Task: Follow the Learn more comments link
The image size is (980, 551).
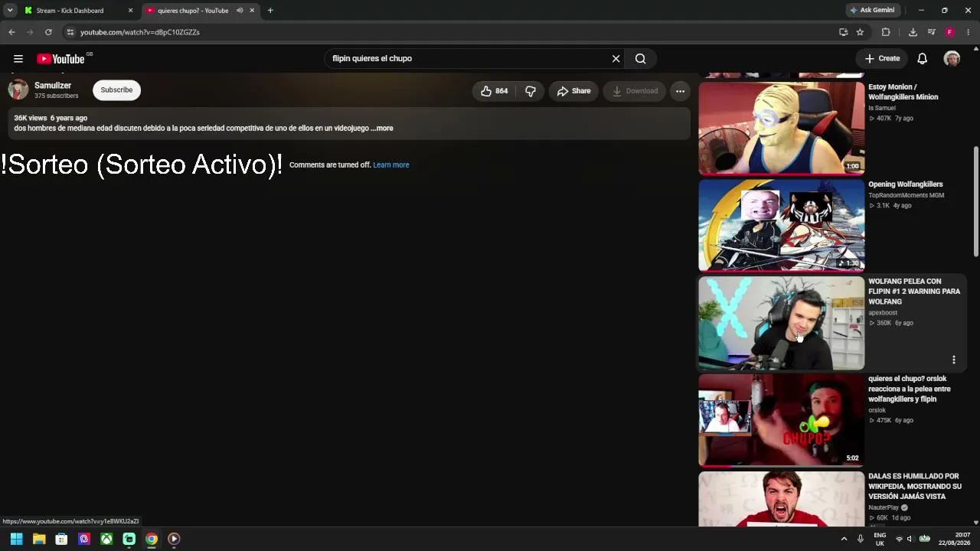Action: click(391, 165)
